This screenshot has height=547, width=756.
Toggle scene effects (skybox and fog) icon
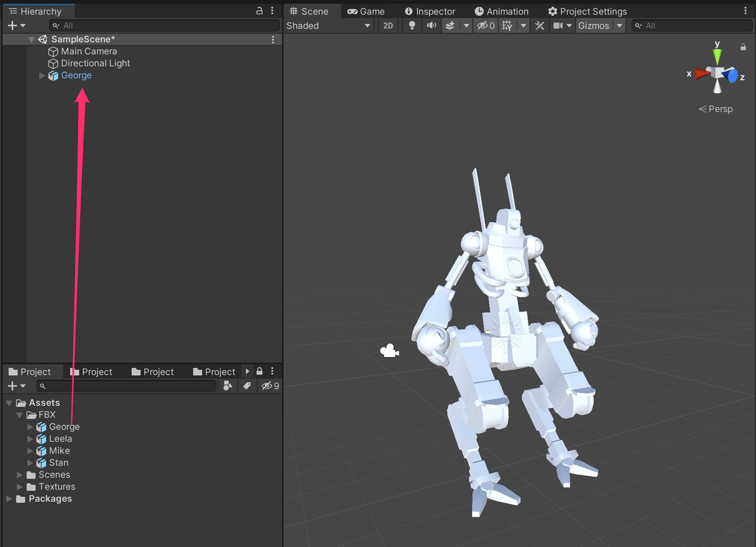pos(450,26)
